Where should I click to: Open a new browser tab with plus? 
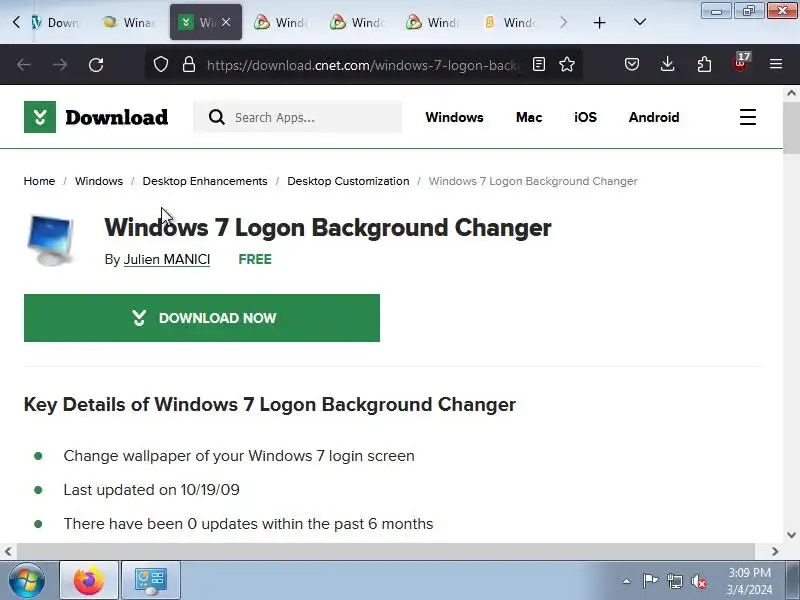pos(599,22)
